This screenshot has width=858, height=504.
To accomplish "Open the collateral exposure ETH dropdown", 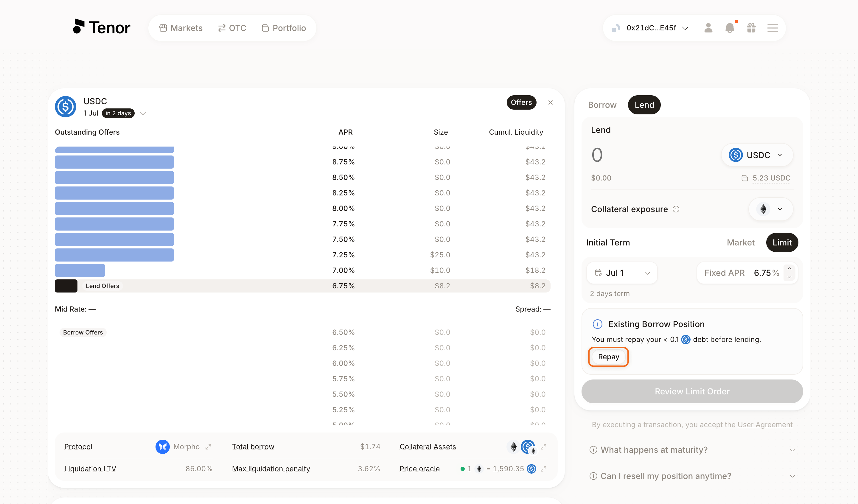I will click(x=771, y=209).
